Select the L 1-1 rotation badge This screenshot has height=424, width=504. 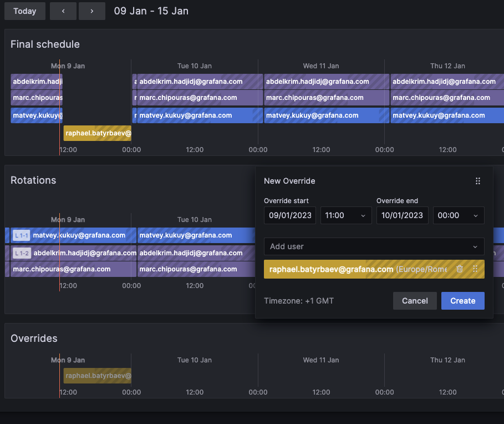(21, 235)
